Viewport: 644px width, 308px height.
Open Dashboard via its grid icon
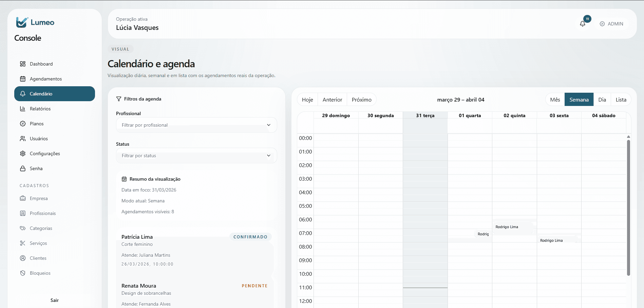point(23,64)
